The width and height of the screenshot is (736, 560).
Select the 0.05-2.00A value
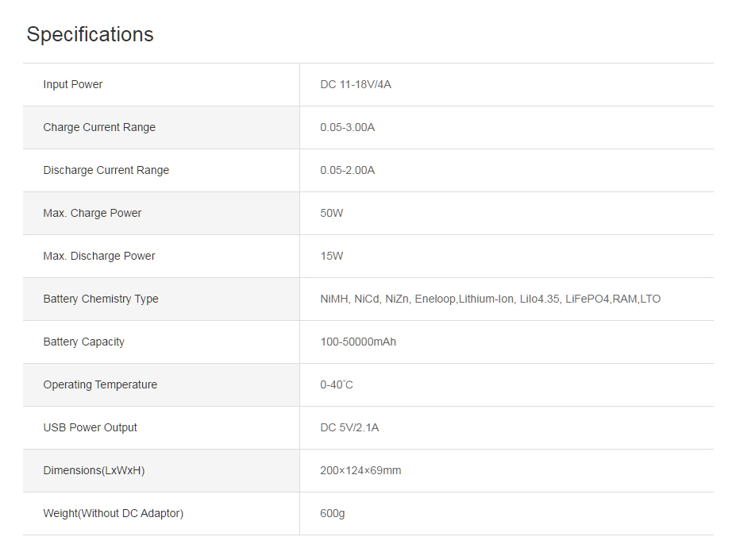point(348,171)
